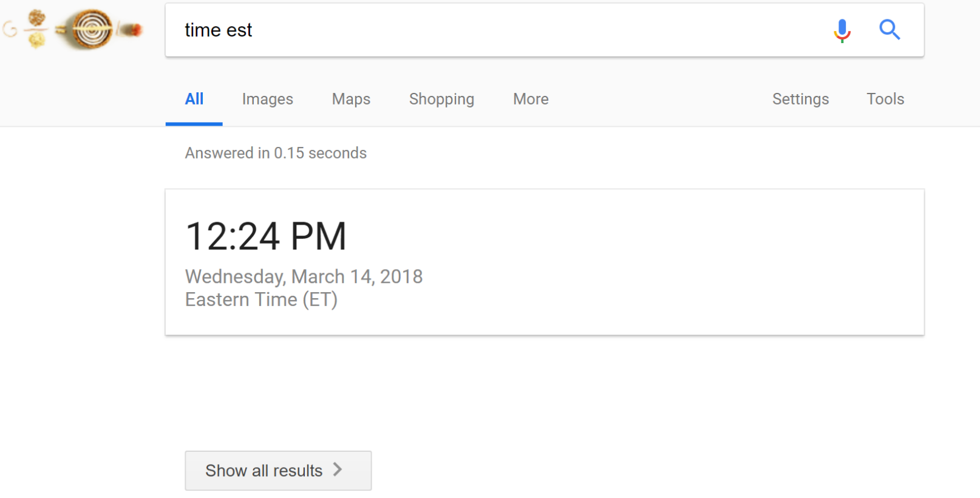Screen dimensions: 980x498
Task: Click inside the search input field
Action: [x=425, y=30]
